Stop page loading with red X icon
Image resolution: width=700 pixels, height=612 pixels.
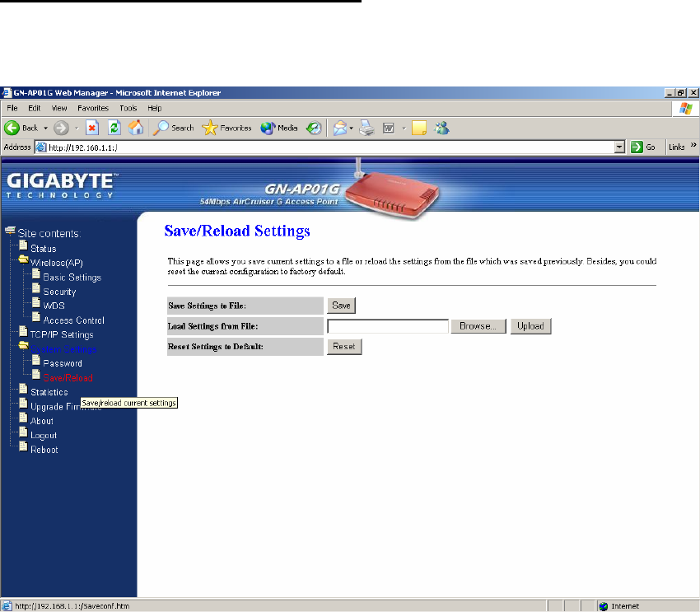92,128
